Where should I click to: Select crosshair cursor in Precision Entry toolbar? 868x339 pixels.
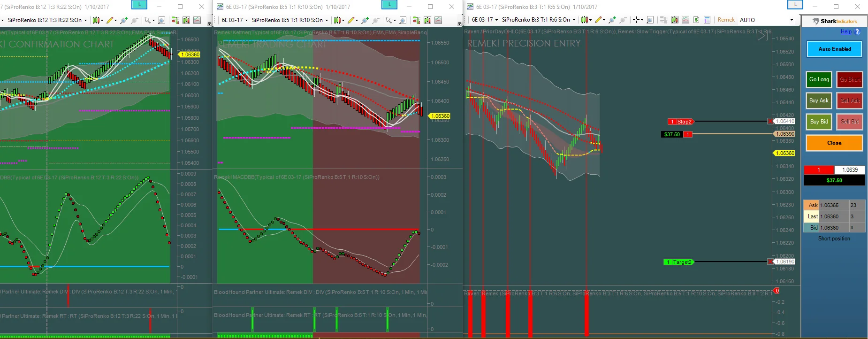(636, 20)
